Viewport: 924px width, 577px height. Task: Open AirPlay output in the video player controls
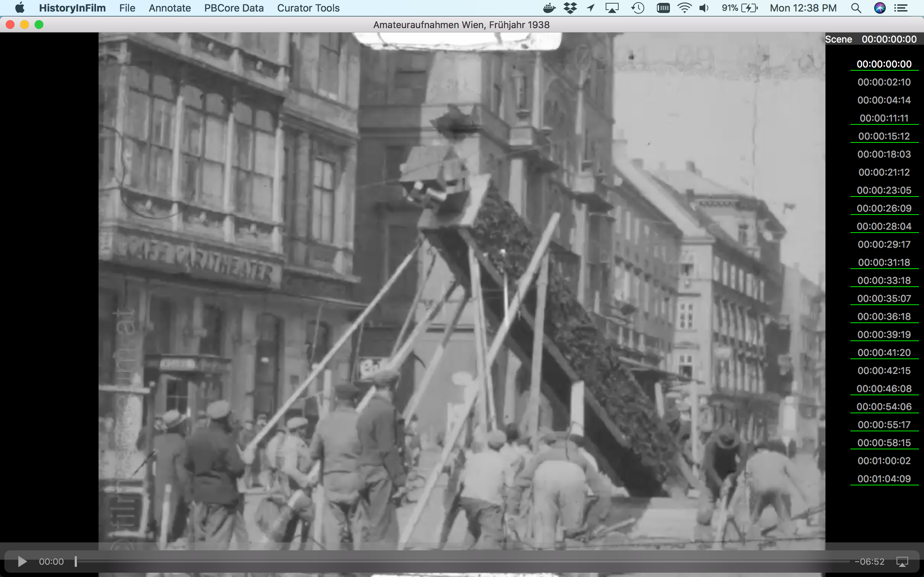click(x=902, y=561)
